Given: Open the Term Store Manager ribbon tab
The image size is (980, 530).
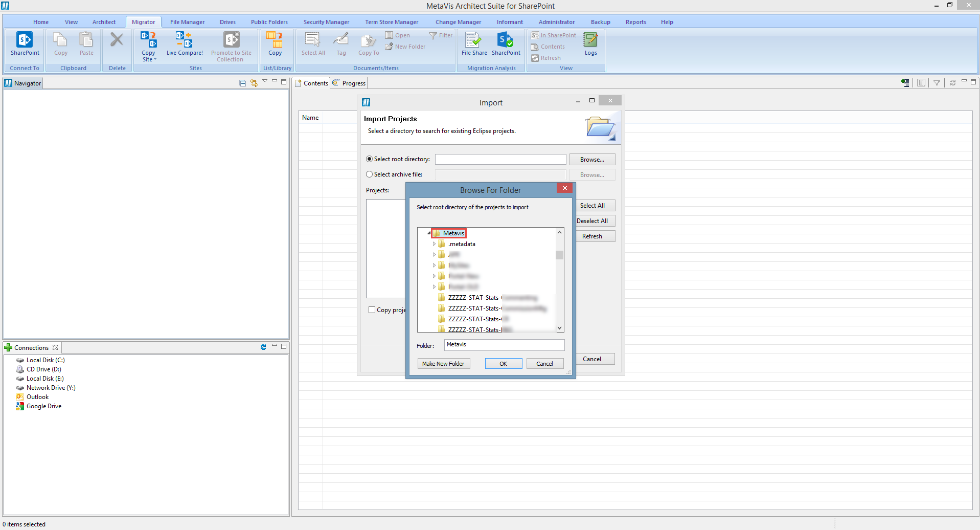Looking at the screenshot, I should [x=392, y=21].
